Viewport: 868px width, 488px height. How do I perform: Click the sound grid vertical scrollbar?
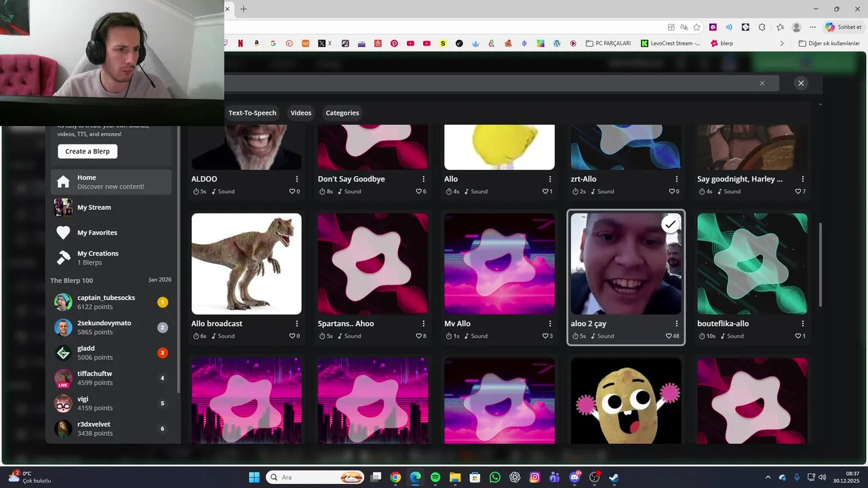click(x=821, y=264)
